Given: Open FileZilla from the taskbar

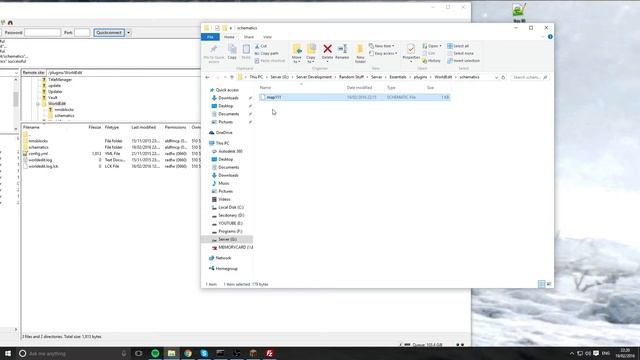Looking at the screenshot, I should [x=269, y=353].
